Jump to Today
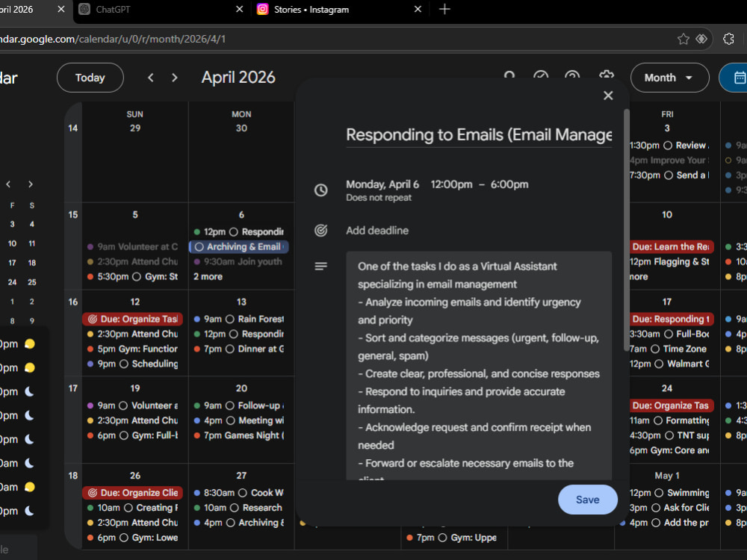This screenshot has height=560, width=747. (x=90, y=78)
